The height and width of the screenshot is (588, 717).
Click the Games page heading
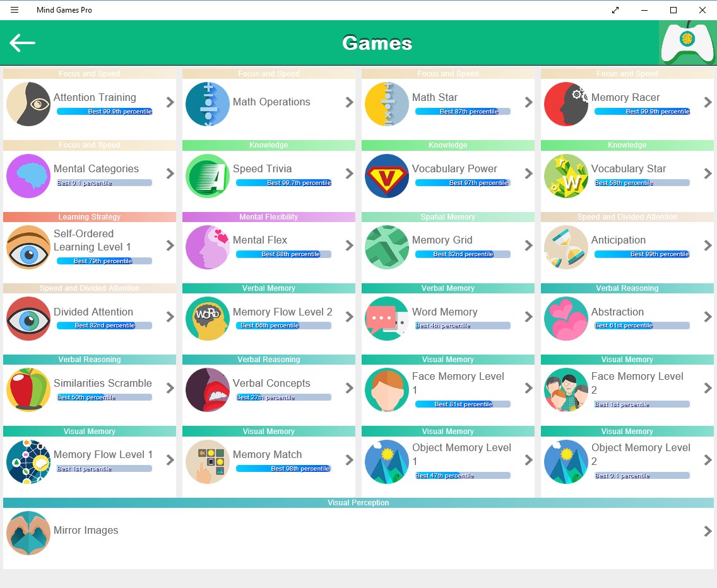[377, 43]
